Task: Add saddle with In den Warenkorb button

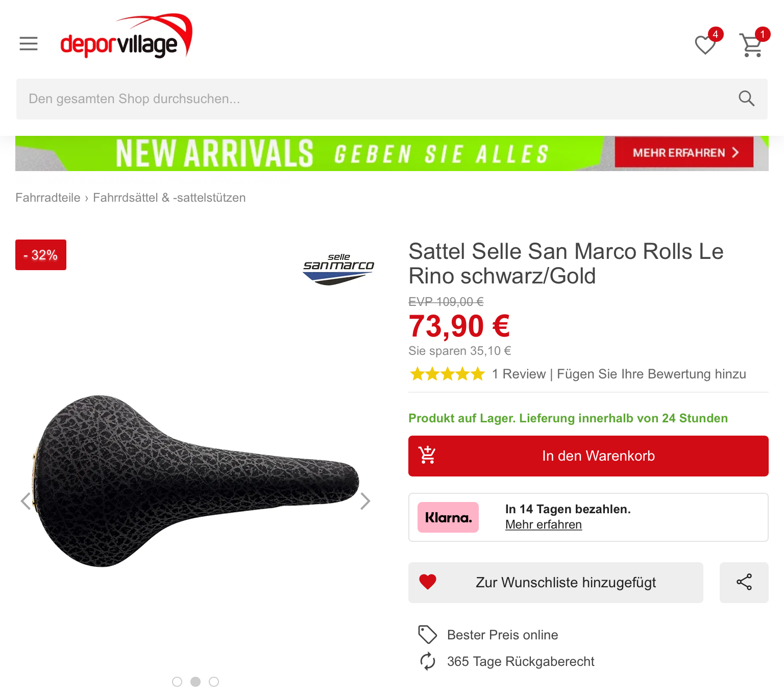Action: point(589,456)
